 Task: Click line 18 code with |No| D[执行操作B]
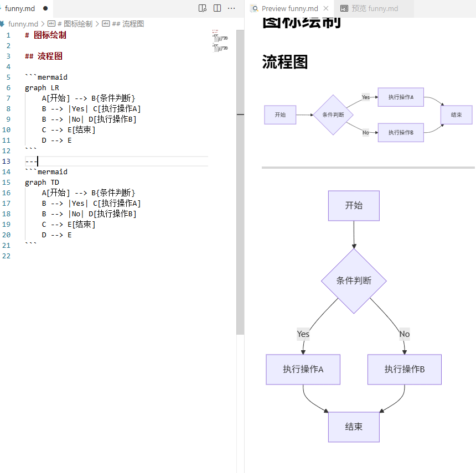(x=89, y=214)
